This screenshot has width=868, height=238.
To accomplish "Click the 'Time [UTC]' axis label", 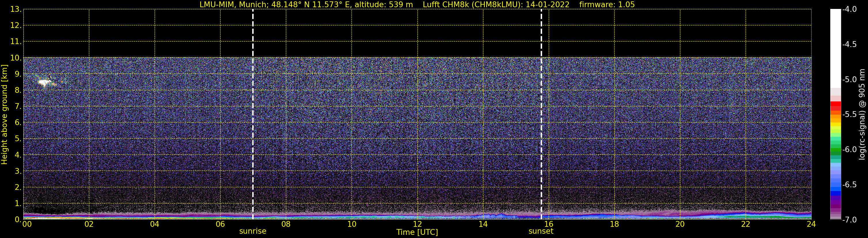I will click(417, 232).
